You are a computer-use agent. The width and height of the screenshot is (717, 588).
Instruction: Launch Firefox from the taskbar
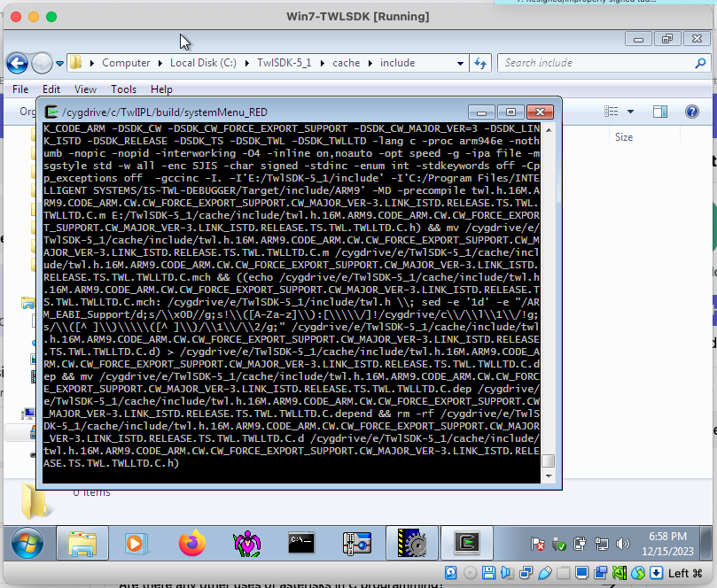click(x=191, y=542)
